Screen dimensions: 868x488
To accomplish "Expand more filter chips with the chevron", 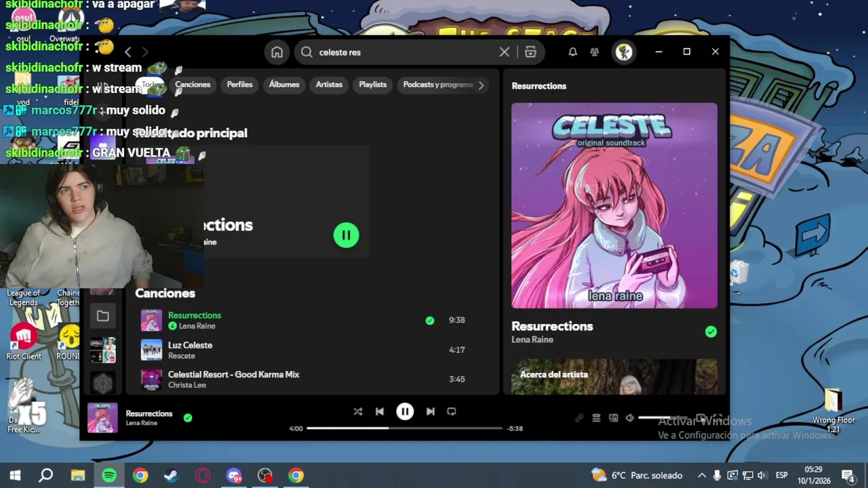I will [x=481, y=85].
